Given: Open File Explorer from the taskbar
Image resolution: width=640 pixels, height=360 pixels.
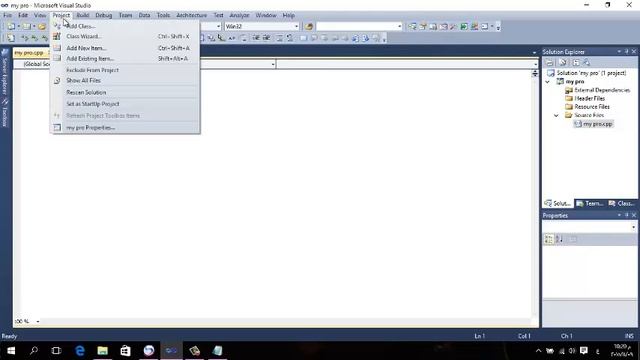Looking at the screenshot, I should [102, 350].
